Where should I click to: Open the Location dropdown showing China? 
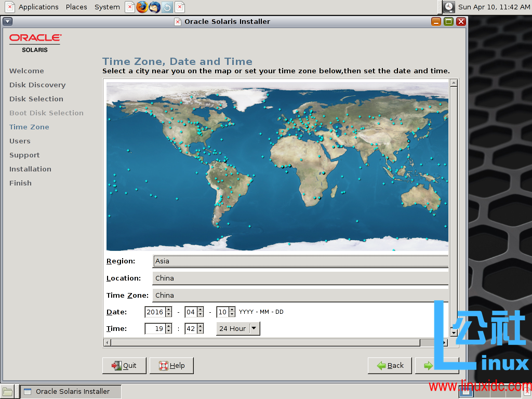(300, 278)
